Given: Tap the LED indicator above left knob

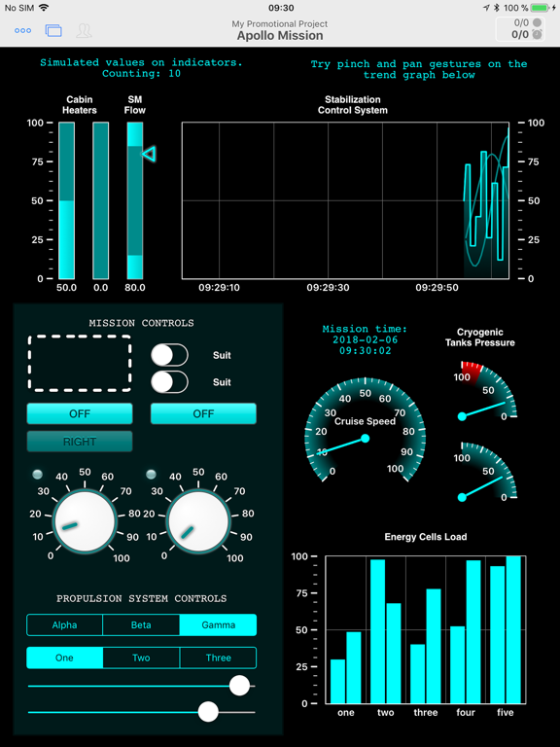Looking at the screenshot, I should 37,474.
